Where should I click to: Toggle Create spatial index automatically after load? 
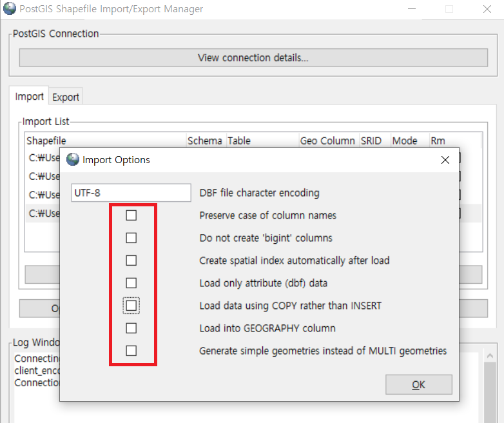click(x=131, y=261)
